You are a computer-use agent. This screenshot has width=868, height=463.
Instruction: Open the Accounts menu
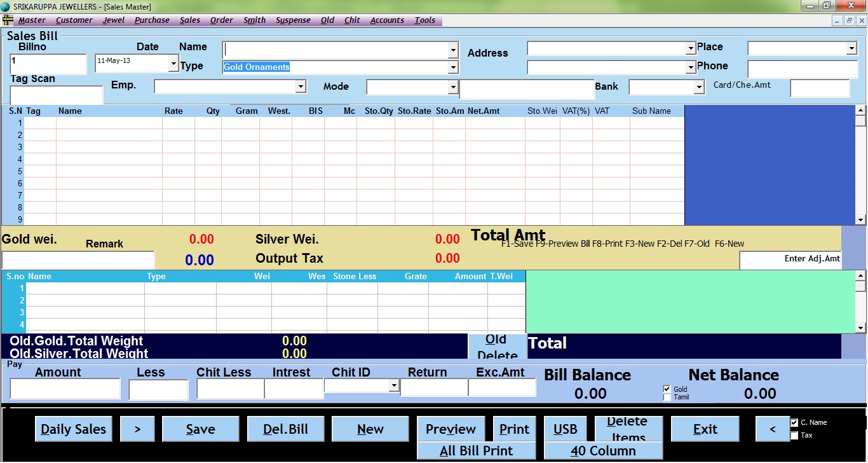[x=387, y=20]
